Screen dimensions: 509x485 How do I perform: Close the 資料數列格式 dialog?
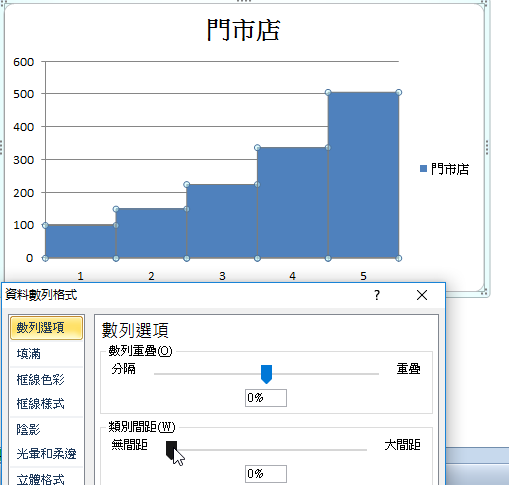[x=422, y=295]
